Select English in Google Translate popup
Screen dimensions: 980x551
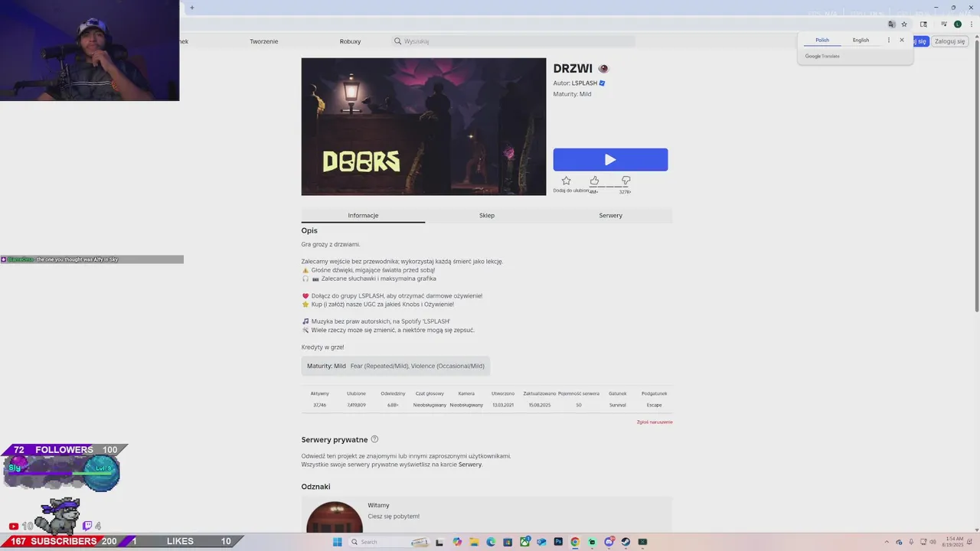click(861, 40)
